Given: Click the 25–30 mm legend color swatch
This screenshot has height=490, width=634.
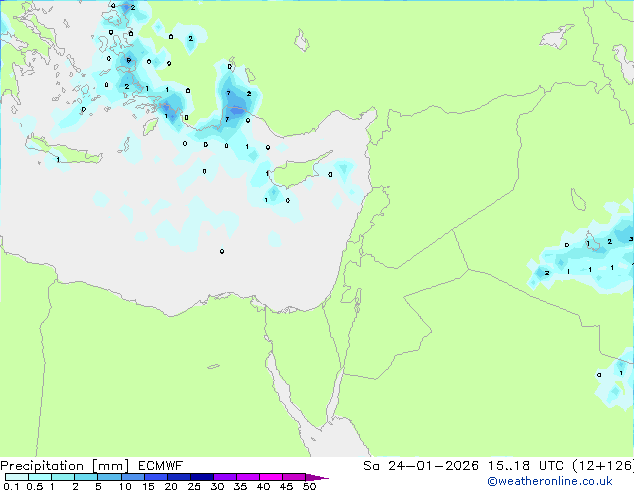Looking at the screenshot, I should [x=202, y=477].
